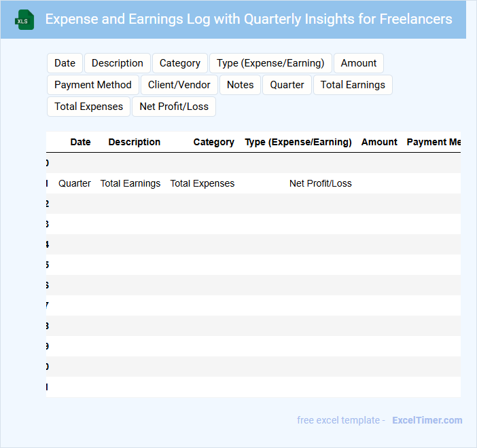This screenshot has width=477, height=448.
Task: Select the Description column header in table
Action: click(135, 142)
